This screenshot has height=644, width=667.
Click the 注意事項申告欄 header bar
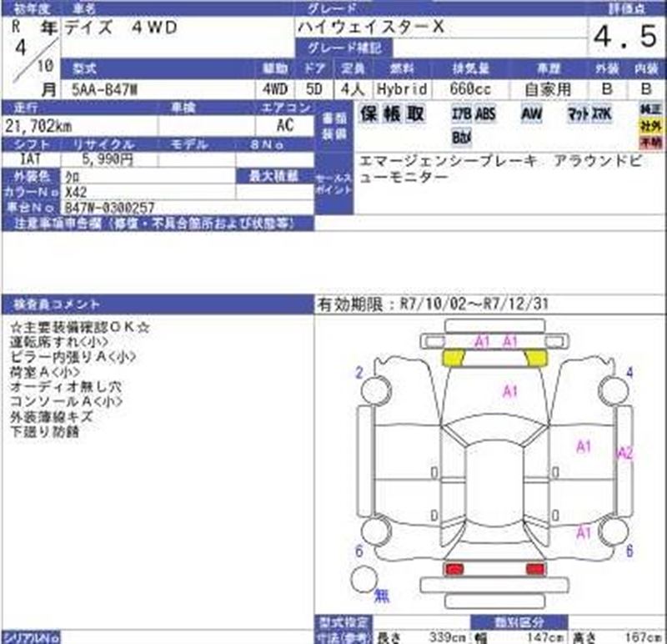[x=158, y=224]
